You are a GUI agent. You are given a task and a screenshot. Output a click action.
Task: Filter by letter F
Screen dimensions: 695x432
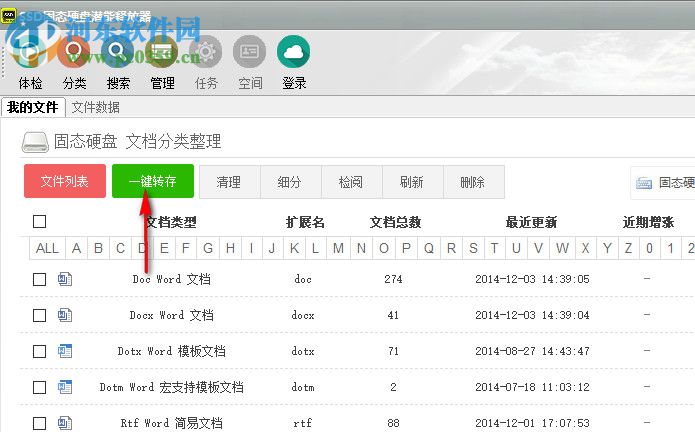tap(186, 248)
